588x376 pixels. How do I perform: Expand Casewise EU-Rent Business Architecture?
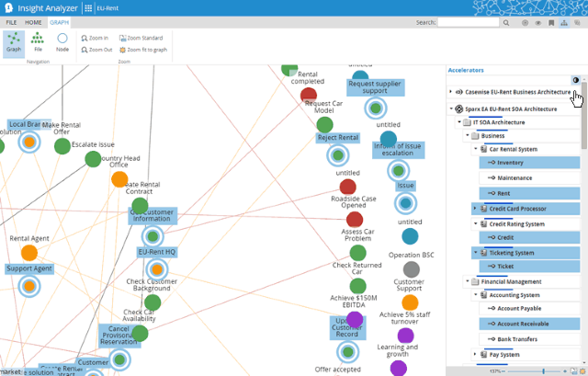pos(450,92)
